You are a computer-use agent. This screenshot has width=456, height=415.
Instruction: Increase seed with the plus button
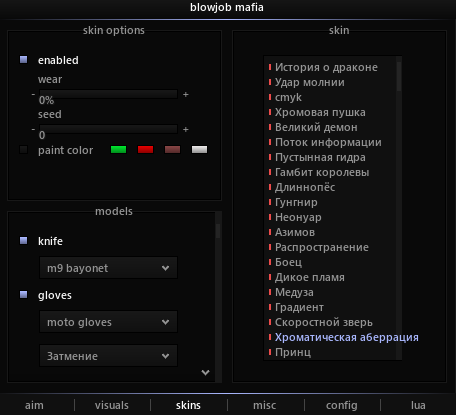click(186, 129)
